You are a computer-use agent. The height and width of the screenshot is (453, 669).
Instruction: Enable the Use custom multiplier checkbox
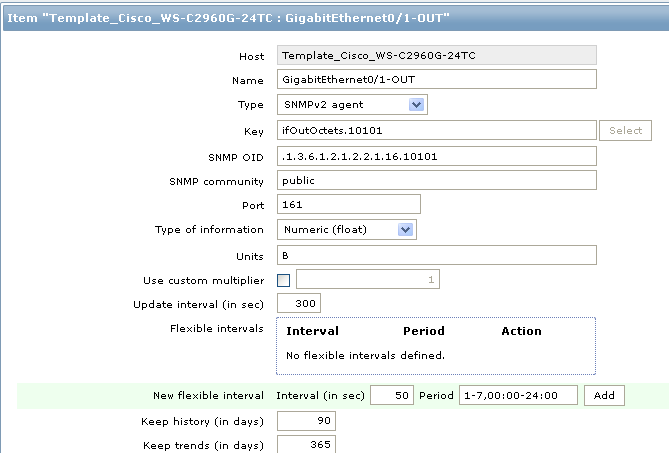click(x=283, y=280)
